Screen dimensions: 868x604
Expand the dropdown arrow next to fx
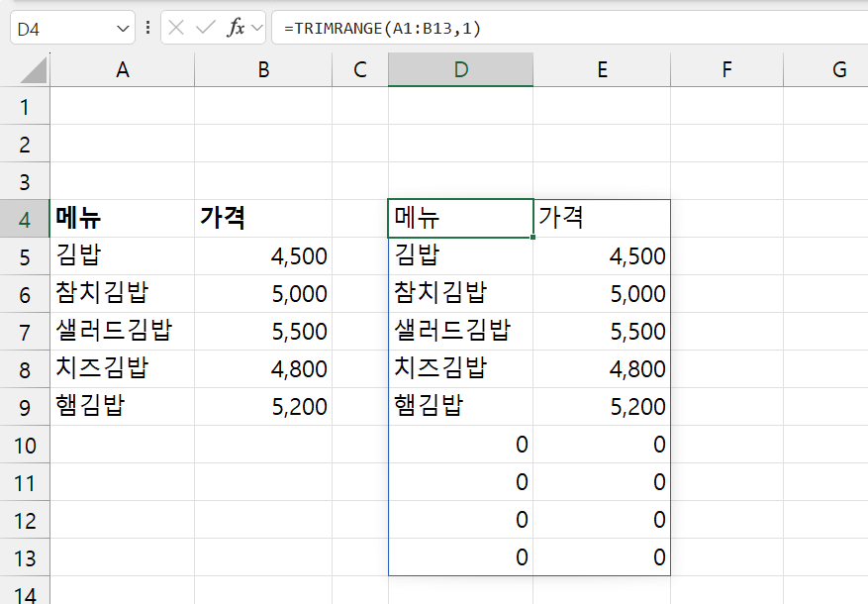point(257,28)
